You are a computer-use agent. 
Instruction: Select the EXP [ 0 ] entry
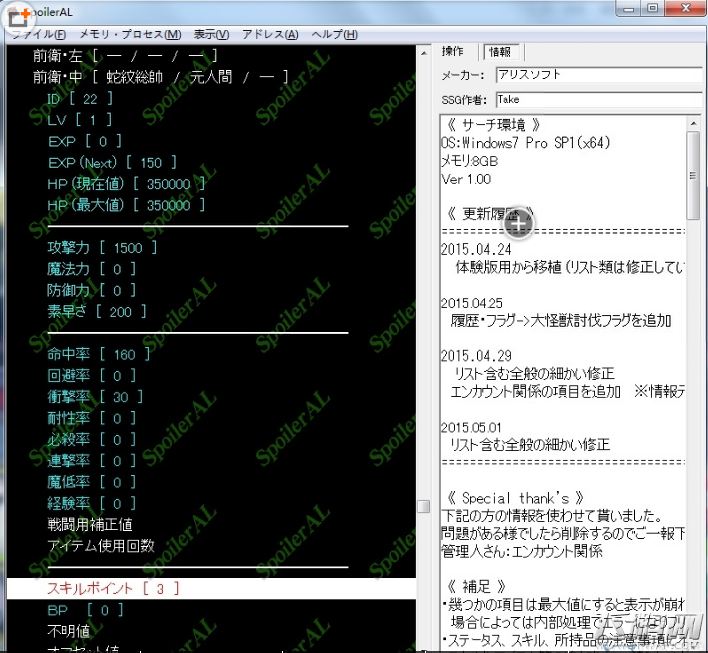click(85, 141)
